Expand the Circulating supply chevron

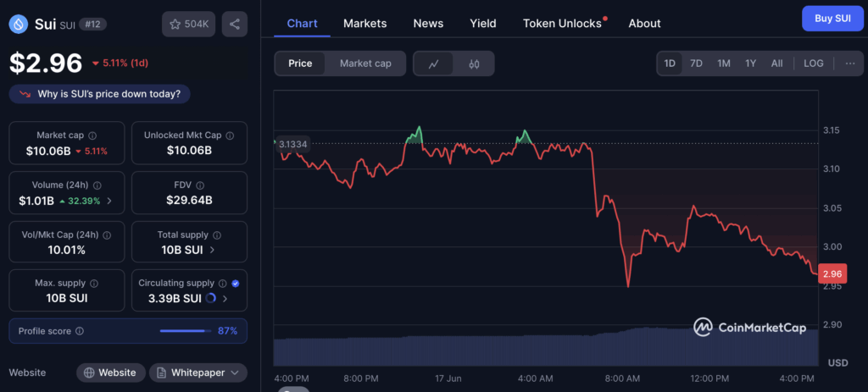[x=225, y=299]
